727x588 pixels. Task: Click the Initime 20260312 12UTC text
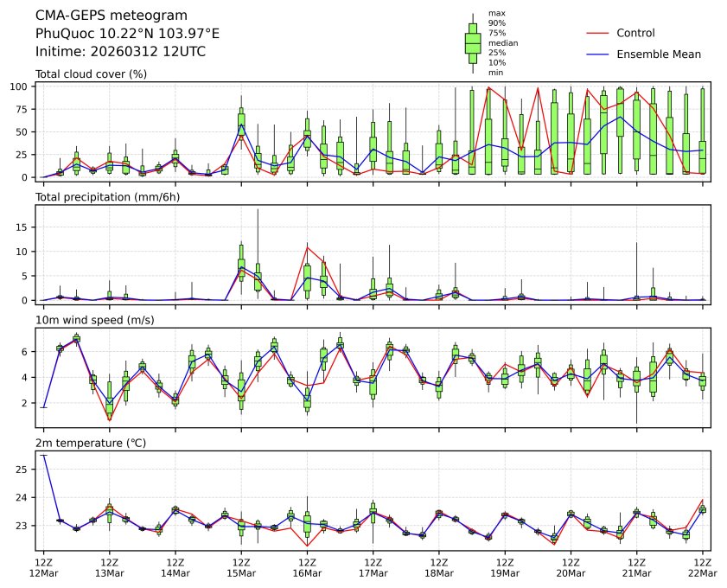click(120, 51)
